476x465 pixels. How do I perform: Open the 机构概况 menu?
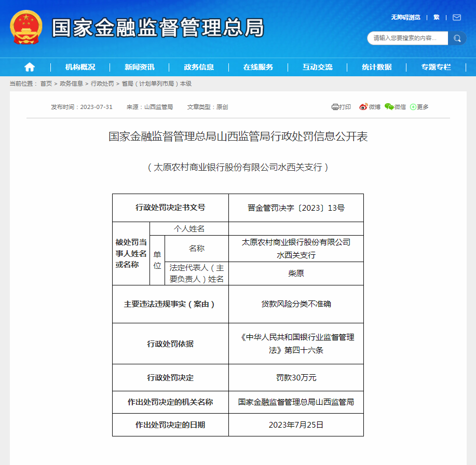click(80, 67)
